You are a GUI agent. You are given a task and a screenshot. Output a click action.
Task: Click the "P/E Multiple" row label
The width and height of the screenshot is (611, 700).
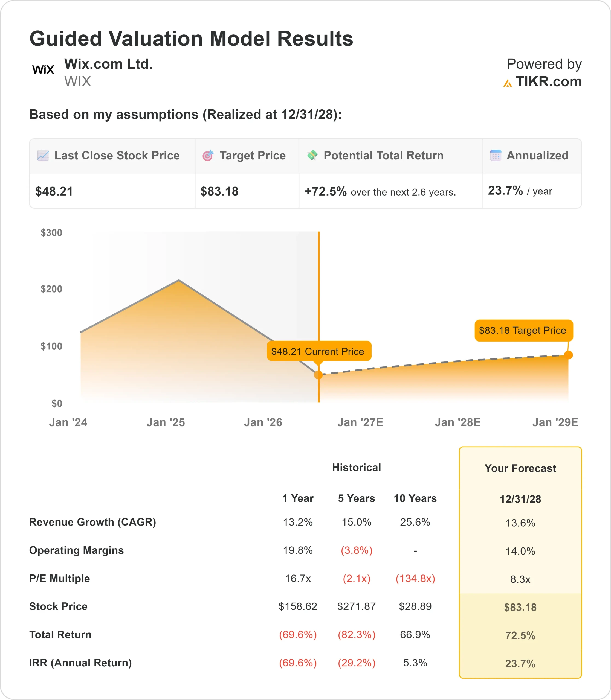(x=60, y=578)
